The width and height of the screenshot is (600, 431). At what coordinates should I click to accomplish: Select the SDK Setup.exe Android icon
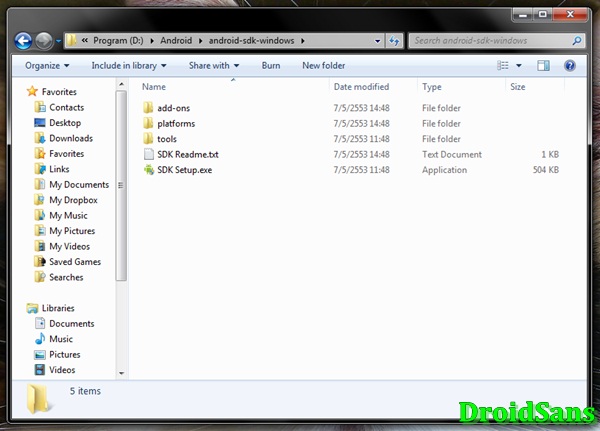[148, 170]
